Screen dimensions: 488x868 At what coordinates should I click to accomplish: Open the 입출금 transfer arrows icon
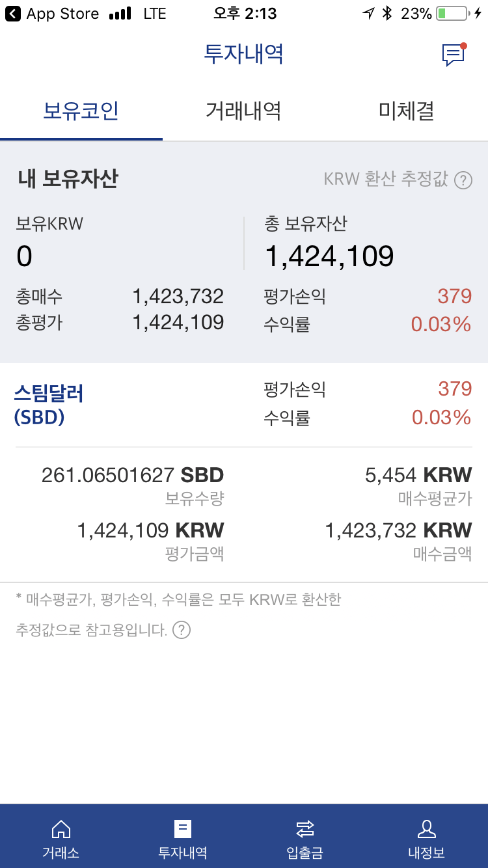point(305,829)
